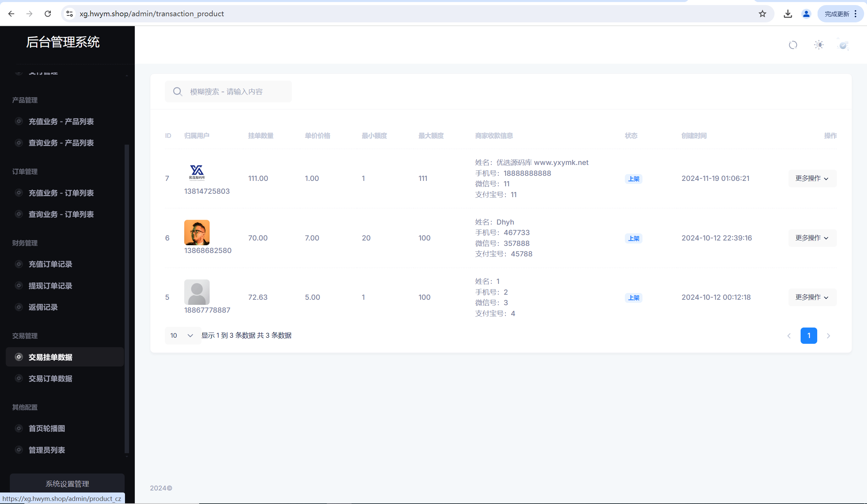867x504 pixels.
Task: Toggle the light/dark theme sun icon
Action: tap(819, 45)
